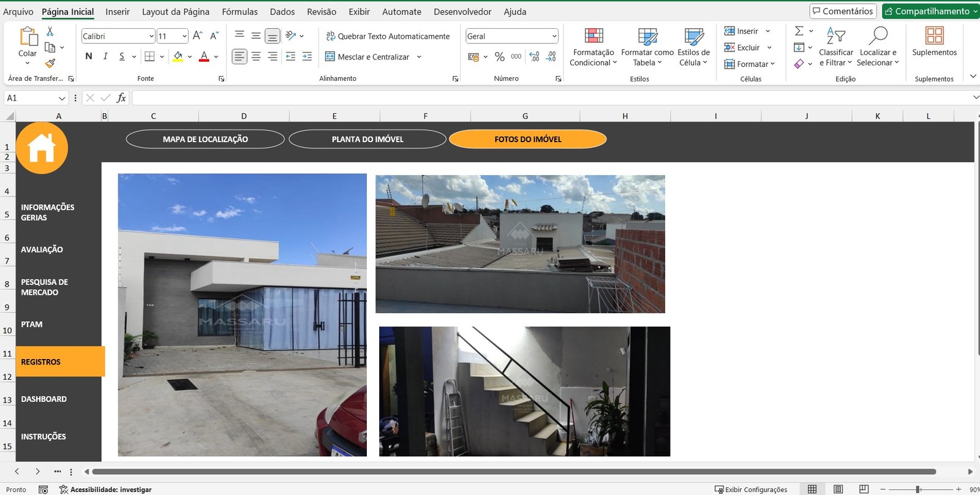Click the staircase photo thumbnail

coord(524,391)
